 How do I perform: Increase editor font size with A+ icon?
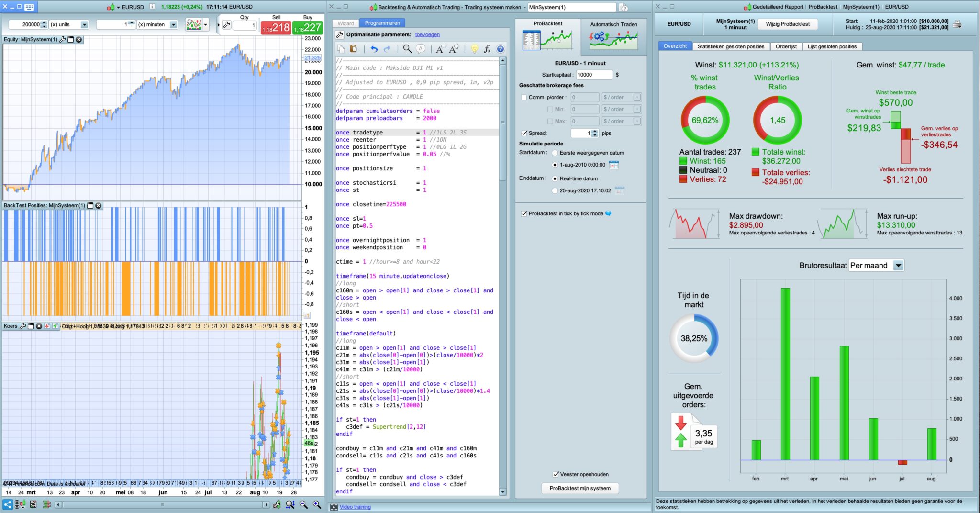tap(454, 49)
